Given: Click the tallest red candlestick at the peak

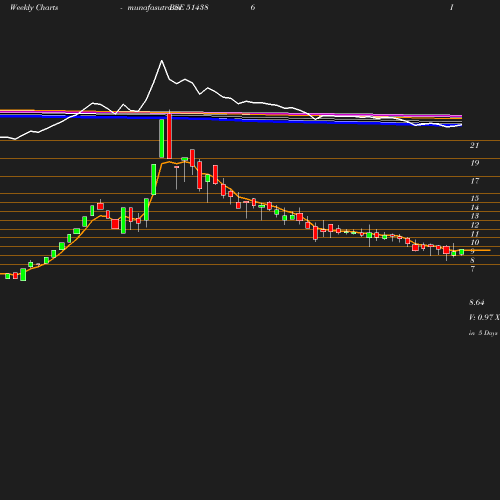Looking at the screenshot, I should [169, 136].
